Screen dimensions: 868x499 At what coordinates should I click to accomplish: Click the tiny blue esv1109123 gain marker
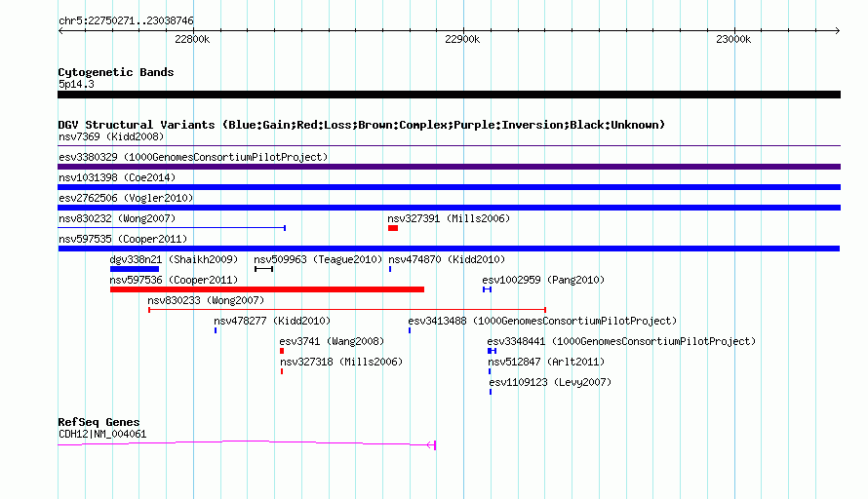(x=491, y=392)
